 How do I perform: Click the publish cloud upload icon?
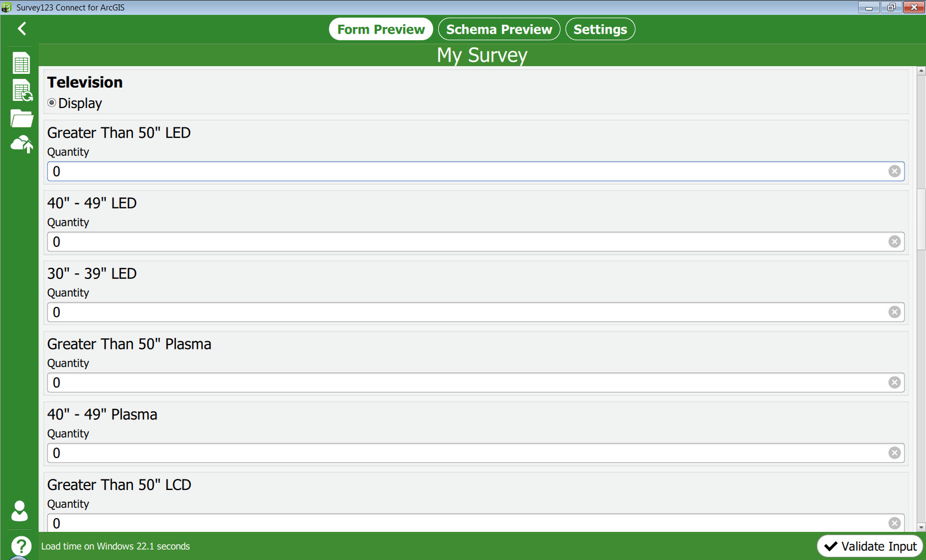coord(21,144)
